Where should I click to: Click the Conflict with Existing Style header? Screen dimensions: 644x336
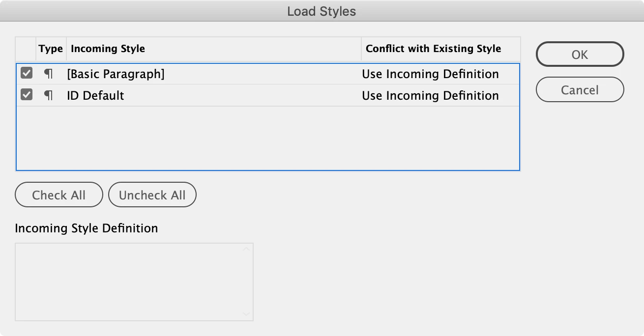[x=433, y=49]
